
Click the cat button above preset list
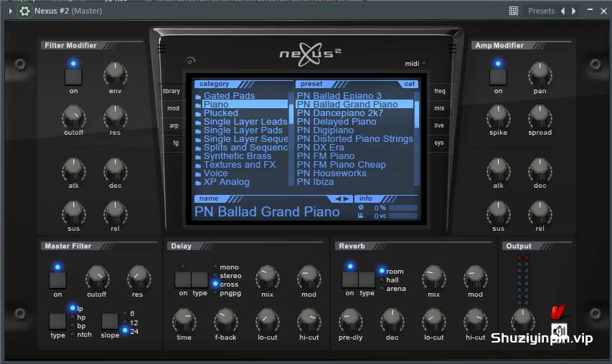409,84
